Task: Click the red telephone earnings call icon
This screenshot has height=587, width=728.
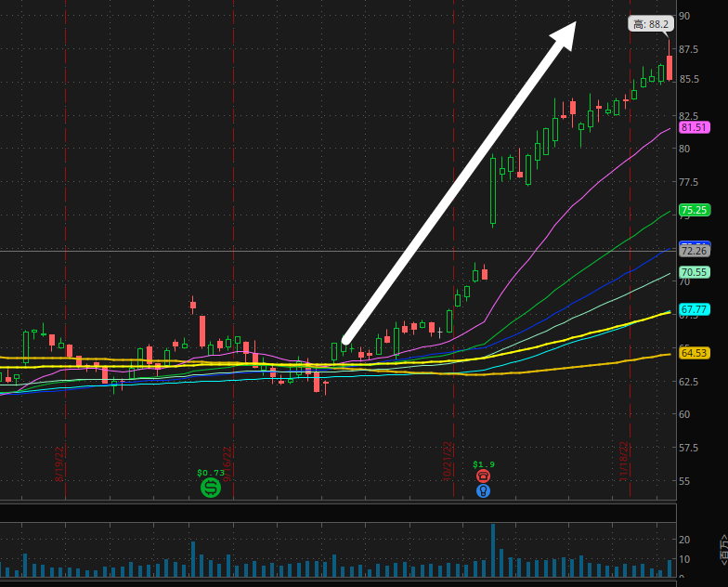Action: pyautogui.click(x=483, y=476)
